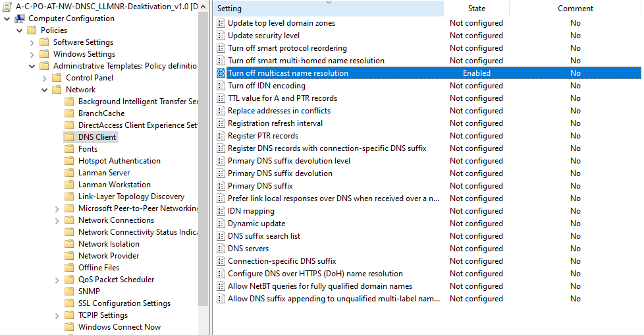
Task: Click the setting icon for Dynamic update
Action: [x=221, y=224]
